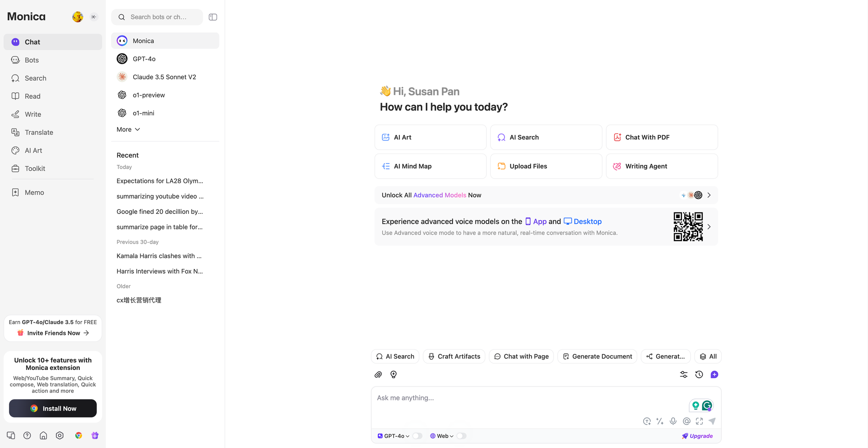Open the hexagon settings icon in sidebar footer
Image resolution: width=868 pixels, height=448 pixels.
tap(60, 435)
